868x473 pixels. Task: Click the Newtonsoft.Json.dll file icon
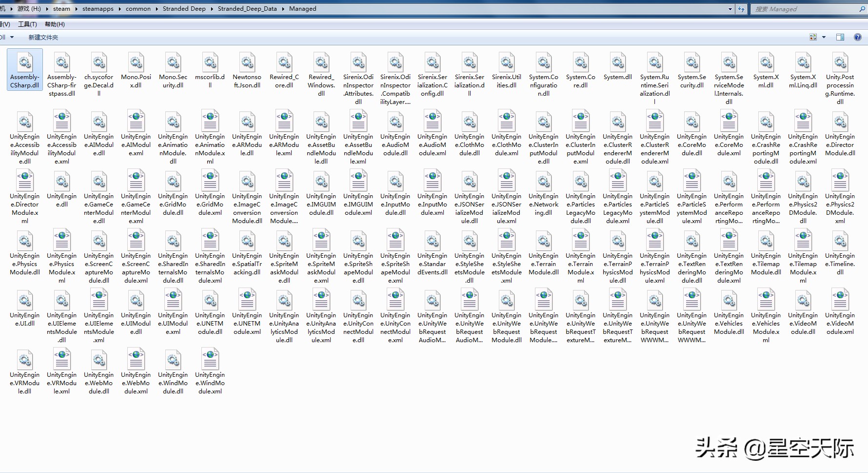(247, 62)
